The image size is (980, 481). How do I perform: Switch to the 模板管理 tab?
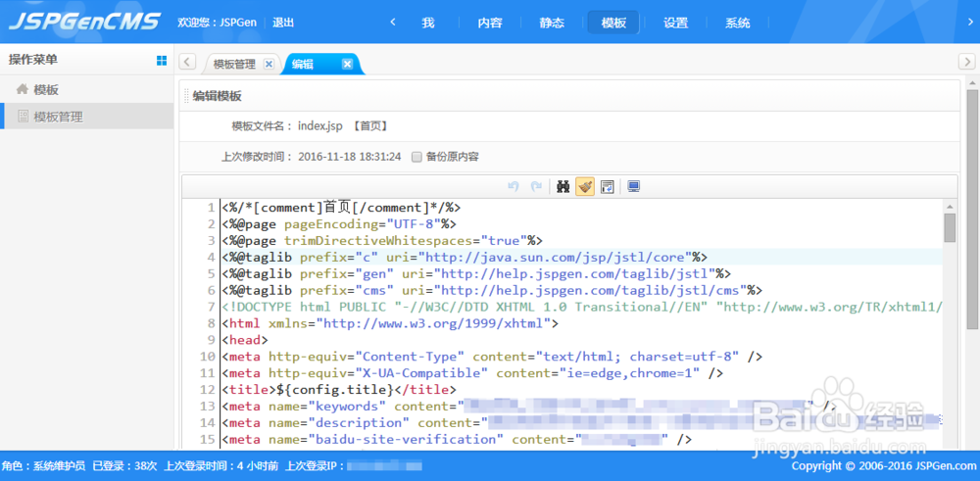pyautogui.click(x=235, y=64)
